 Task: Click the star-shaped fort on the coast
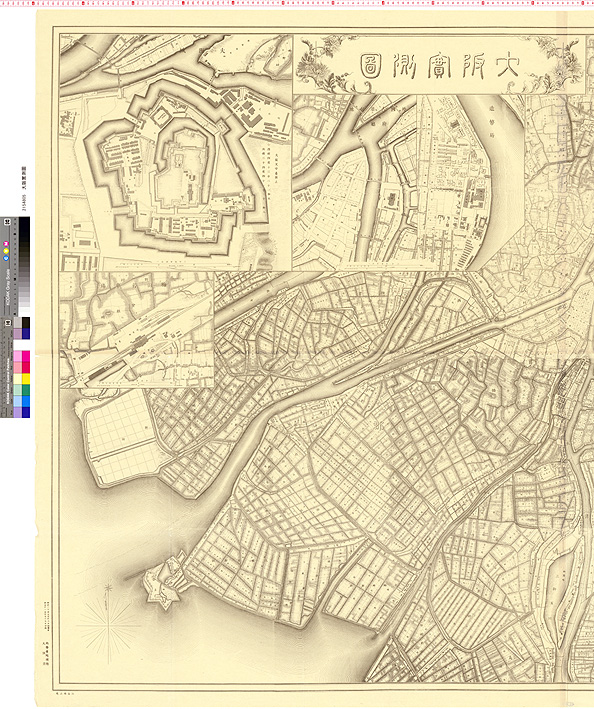point(164,581)
